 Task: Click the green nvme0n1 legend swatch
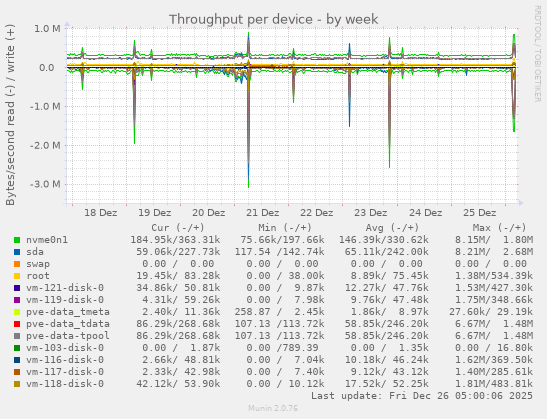point(17,240)
